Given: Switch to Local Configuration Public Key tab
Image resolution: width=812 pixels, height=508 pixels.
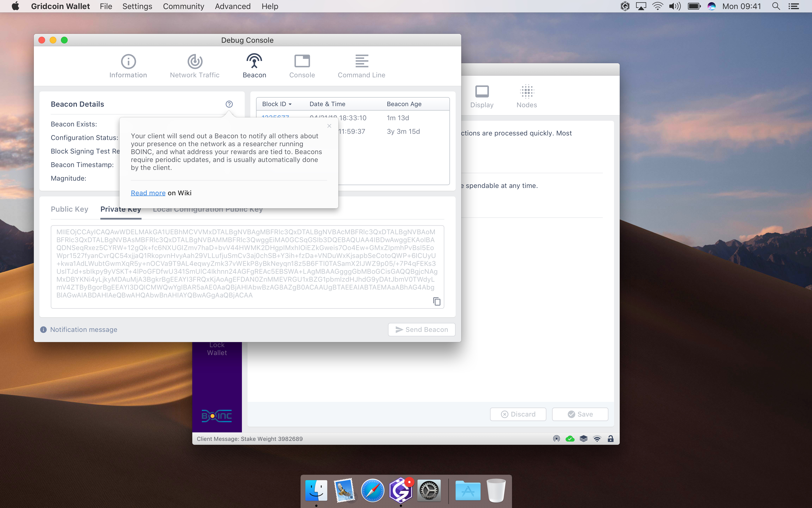Looking at the screenshot, I should tap(208, 210).
